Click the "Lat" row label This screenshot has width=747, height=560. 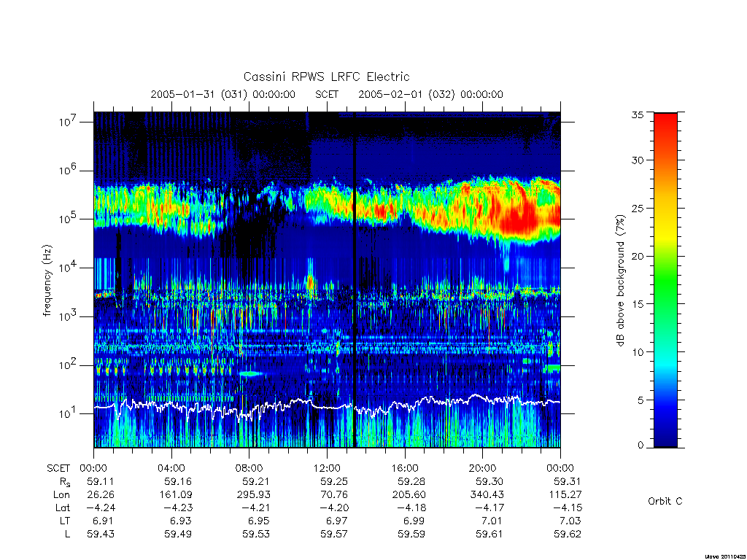click(63, 507)
